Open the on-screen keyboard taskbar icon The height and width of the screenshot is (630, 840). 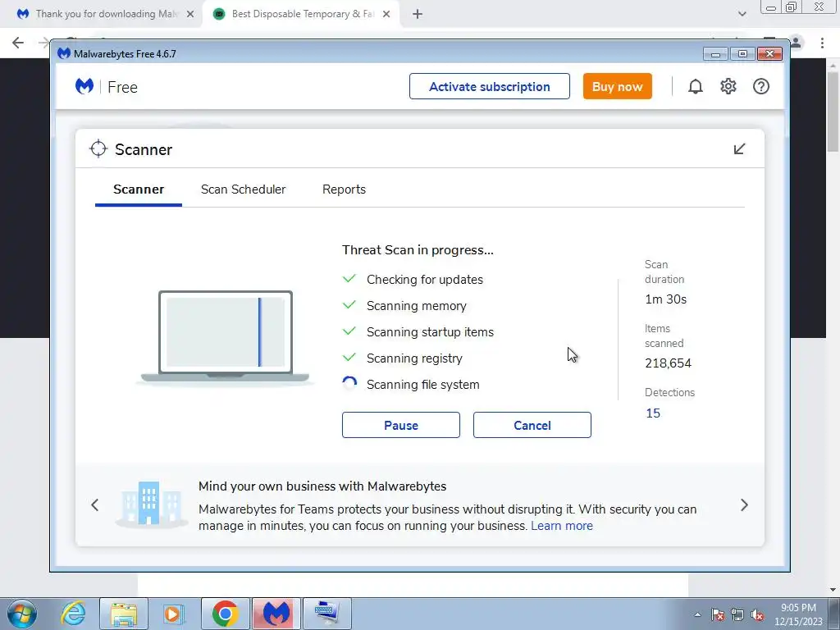327,614
